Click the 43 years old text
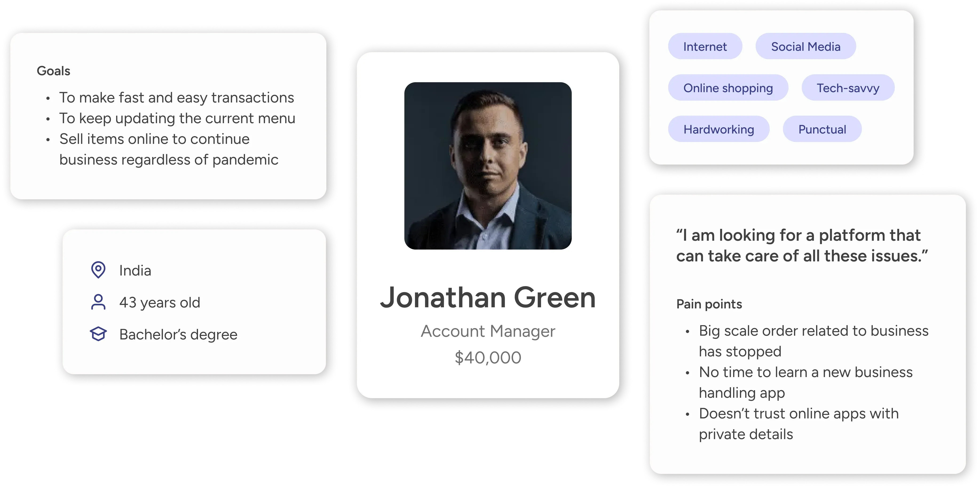This screenshot has width=980, height=488. coord(159,302)
